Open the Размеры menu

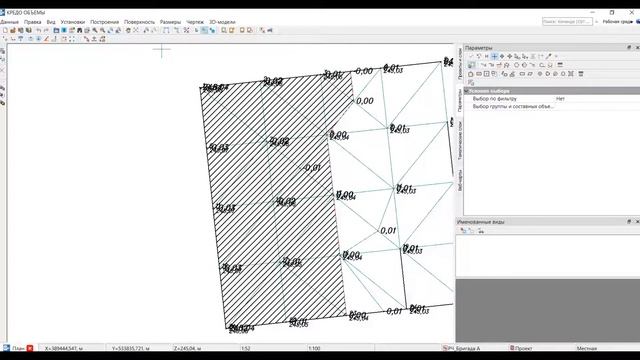[x=170, y=22]
